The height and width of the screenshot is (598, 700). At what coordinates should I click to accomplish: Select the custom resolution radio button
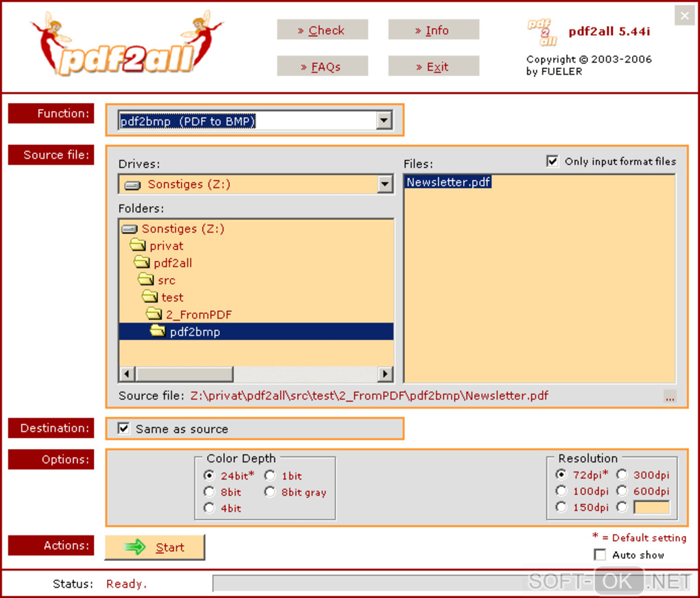pyautogui.click(x=622, y=507)
